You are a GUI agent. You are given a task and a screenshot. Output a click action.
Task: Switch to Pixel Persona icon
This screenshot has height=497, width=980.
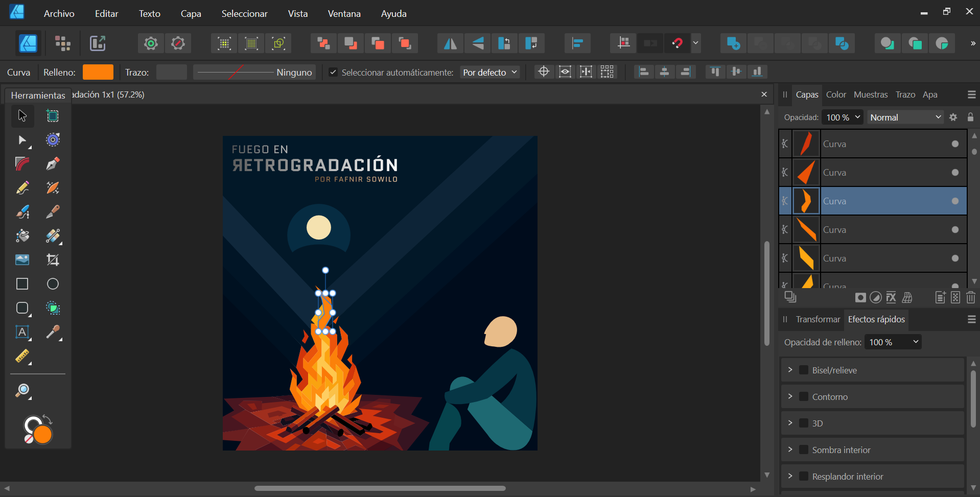(63, 43)
